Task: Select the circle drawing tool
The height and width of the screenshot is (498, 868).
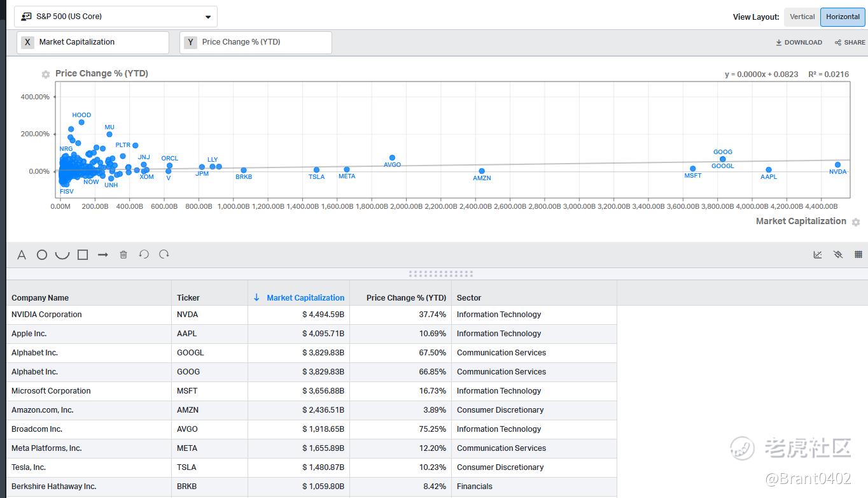Action: coord(42,255)
